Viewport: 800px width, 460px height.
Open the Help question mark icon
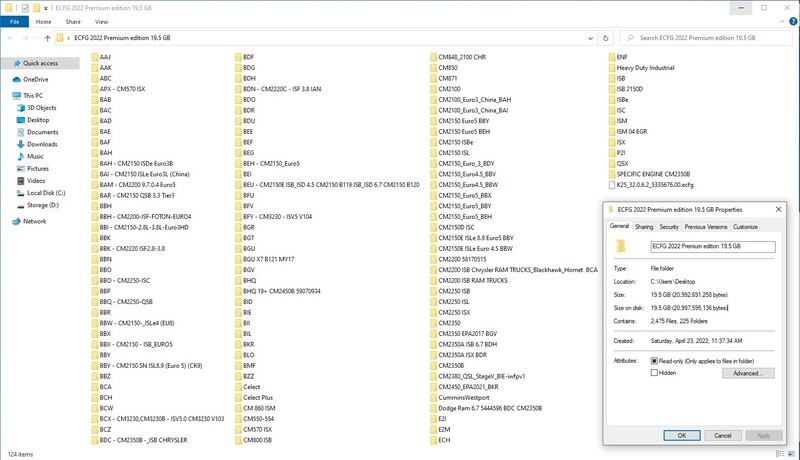[x=792, y=19]
